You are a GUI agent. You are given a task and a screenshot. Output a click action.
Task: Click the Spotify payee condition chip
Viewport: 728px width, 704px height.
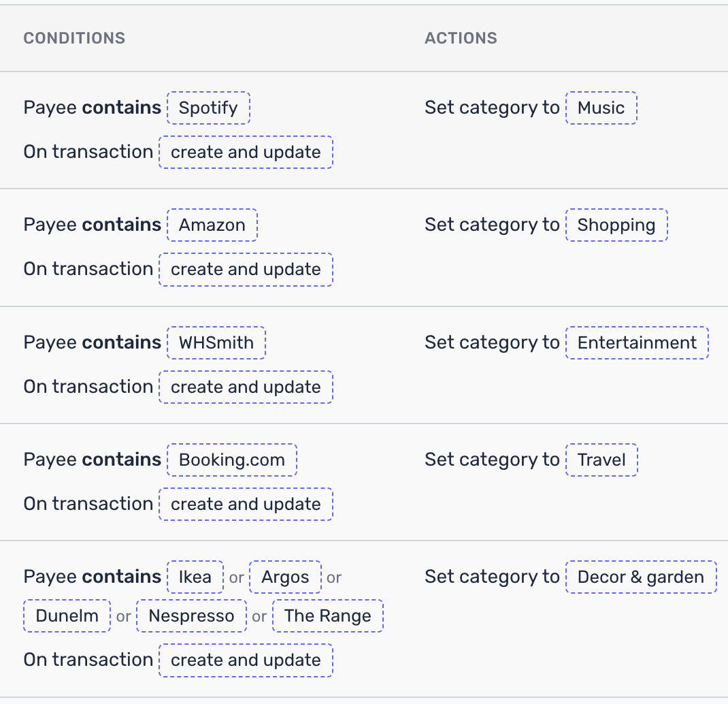(208, 108)
